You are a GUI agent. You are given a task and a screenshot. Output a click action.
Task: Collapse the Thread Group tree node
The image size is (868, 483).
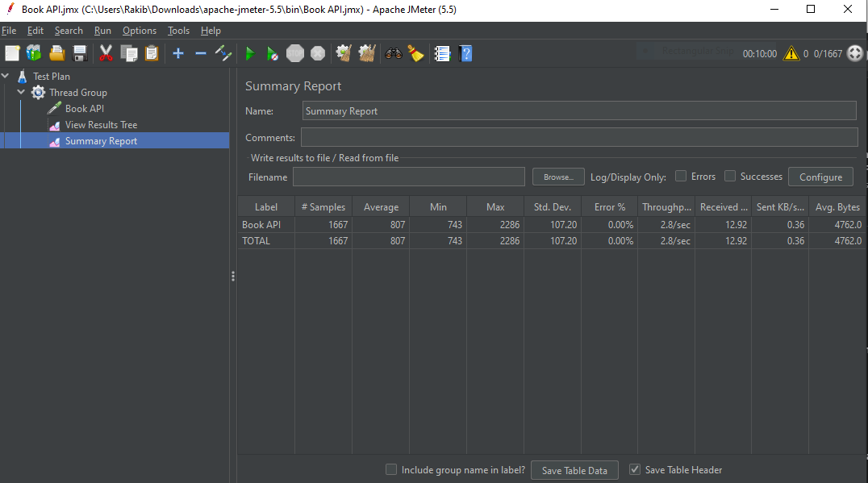point(21,92)
